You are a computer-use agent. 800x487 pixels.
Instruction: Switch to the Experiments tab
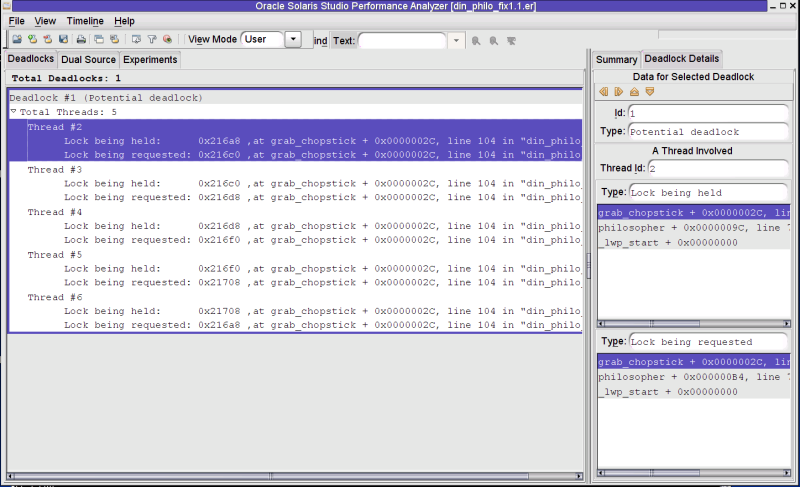pyautogui.click(x=150, y=60)
